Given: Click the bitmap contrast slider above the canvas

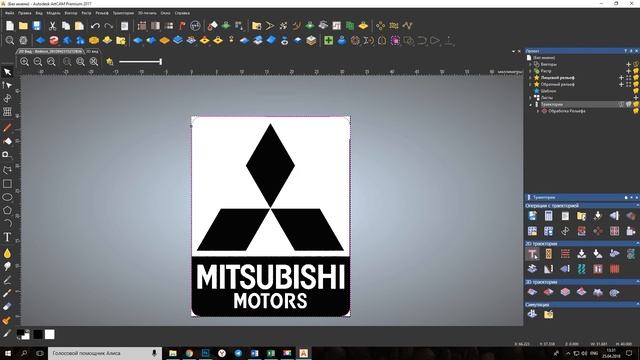Looking at the screenshot, I should click(140, 62).
